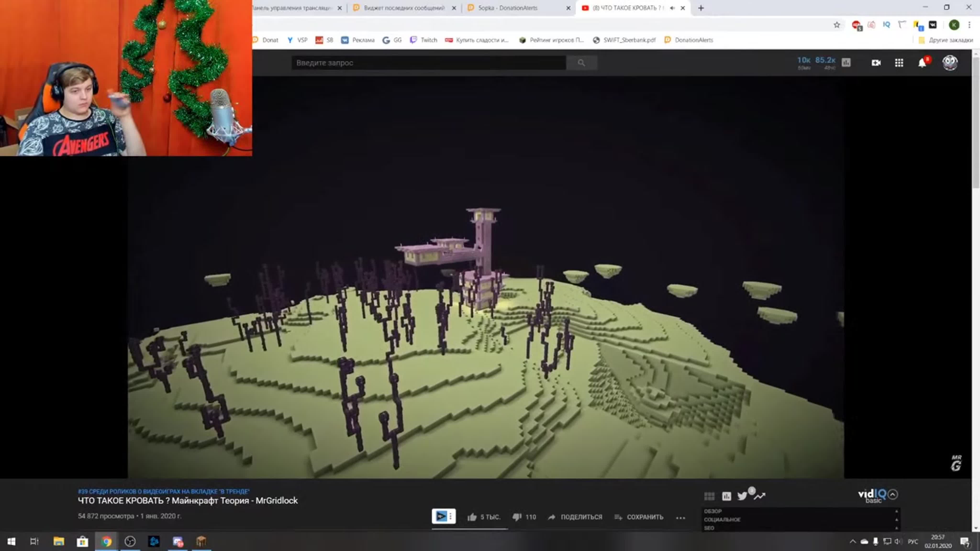The image size is (980, 551).
Task: Open the VK extension icon
Action: [x=932, y=25]
